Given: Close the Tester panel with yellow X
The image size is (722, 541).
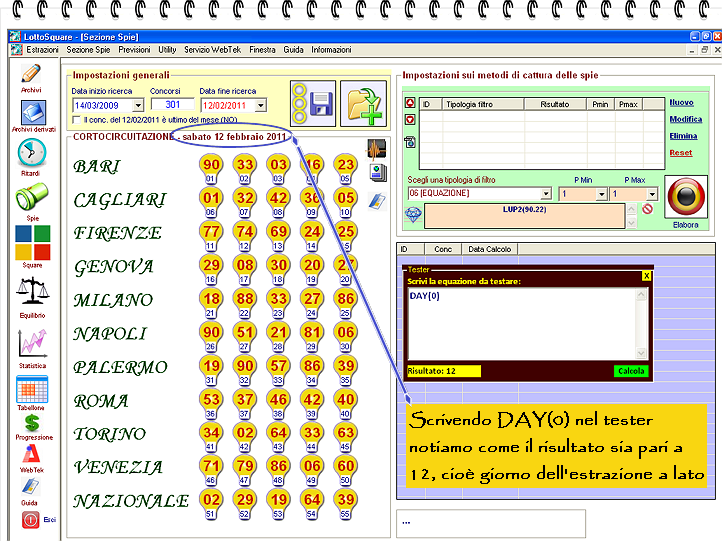Looking at the screenshot, I should pyautogui.click(x=646, y=275).
